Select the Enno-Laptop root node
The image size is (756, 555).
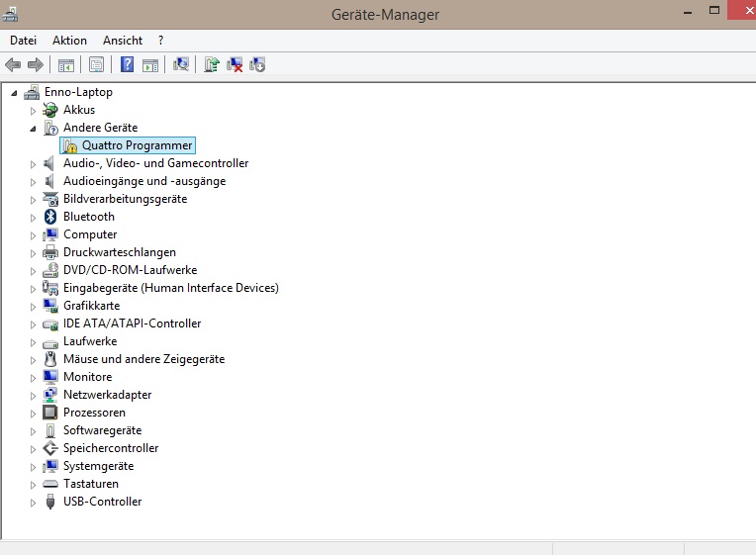(x=78, y=92)
